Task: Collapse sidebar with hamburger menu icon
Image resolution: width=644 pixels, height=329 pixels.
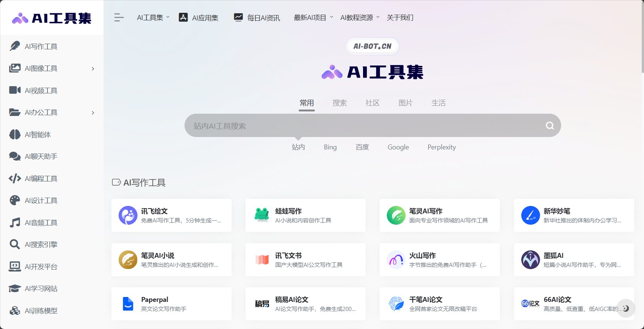Action: 119,17
